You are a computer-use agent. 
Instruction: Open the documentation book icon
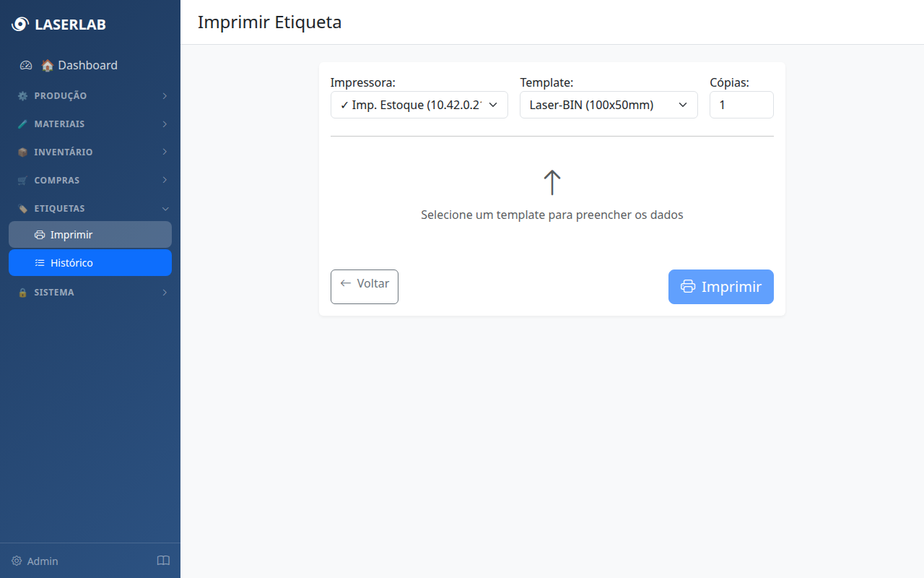tap(163, 561)
